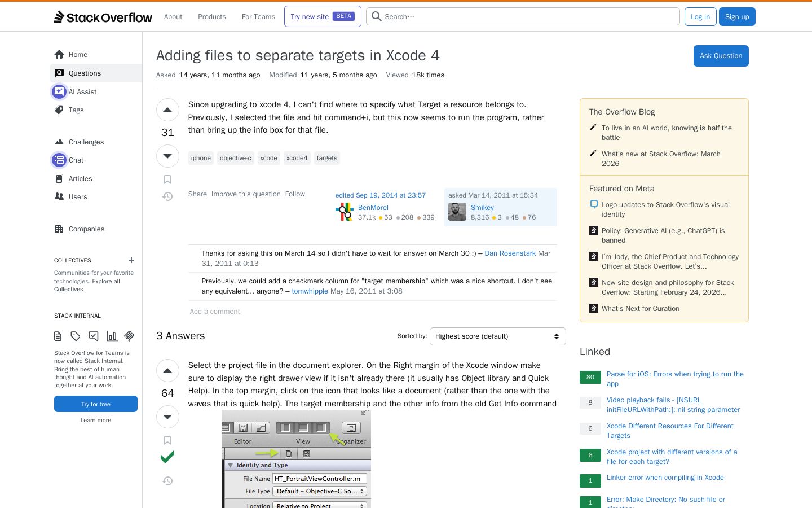The height and width of the screenshot is (508, 812).
Task: Open the edited Sep 19, 2014 revision link
Action: point(381,195)
